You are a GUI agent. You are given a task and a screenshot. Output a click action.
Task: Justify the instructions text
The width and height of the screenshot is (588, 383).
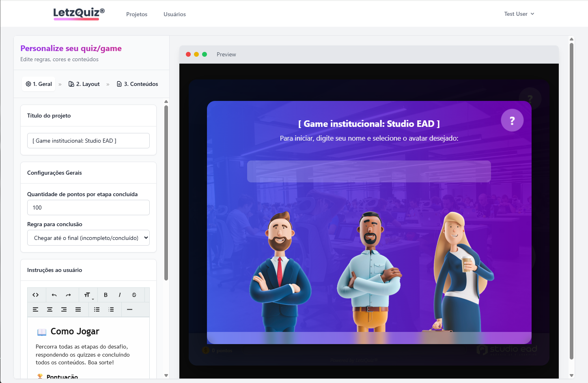coord(78,310)
